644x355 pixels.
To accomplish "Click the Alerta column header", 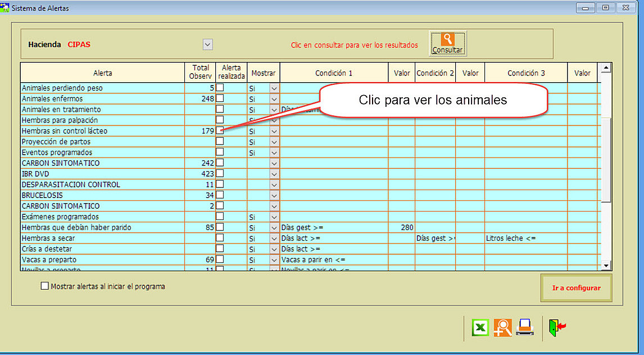I will (x=103, y=73).
